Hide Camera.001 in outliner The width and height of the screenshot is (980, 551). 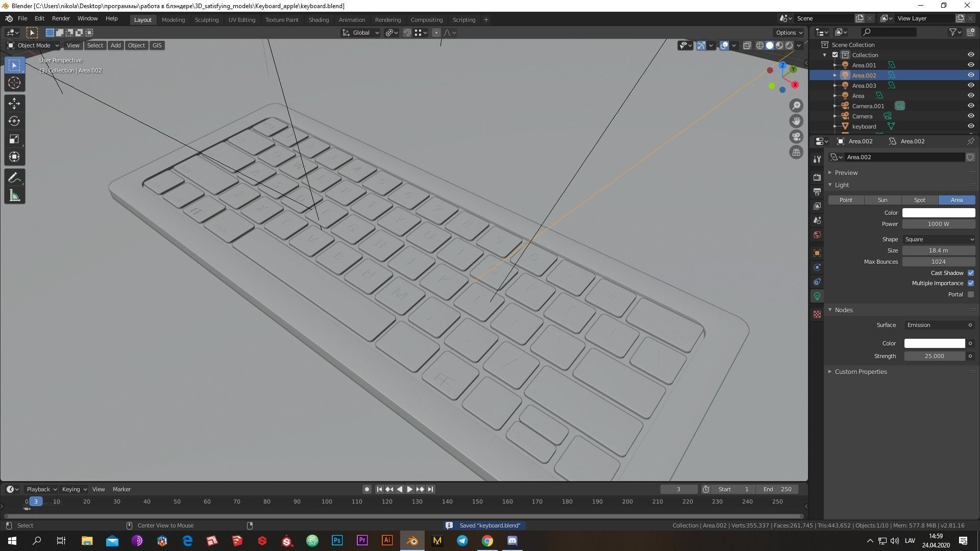[971, 106]
